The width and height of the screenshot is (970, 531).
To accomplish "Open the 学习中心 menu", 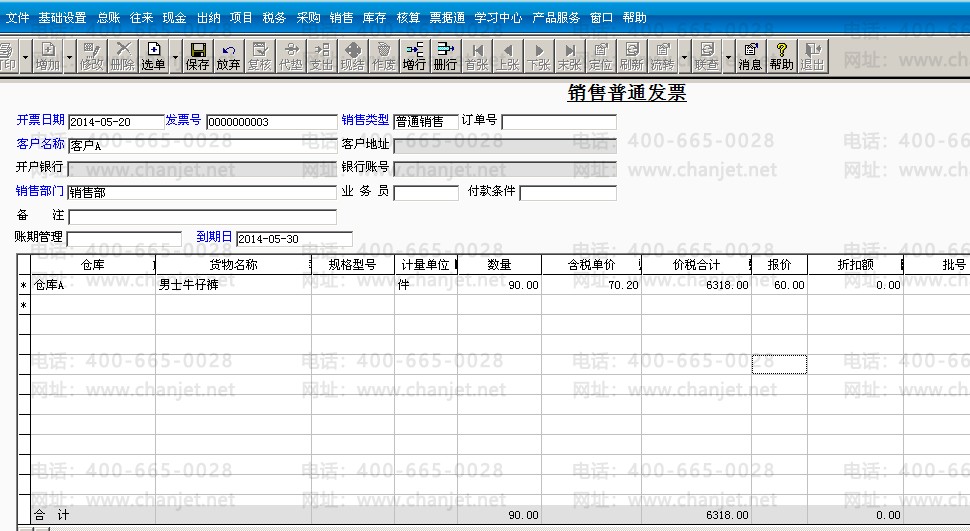I will (499, 18).
